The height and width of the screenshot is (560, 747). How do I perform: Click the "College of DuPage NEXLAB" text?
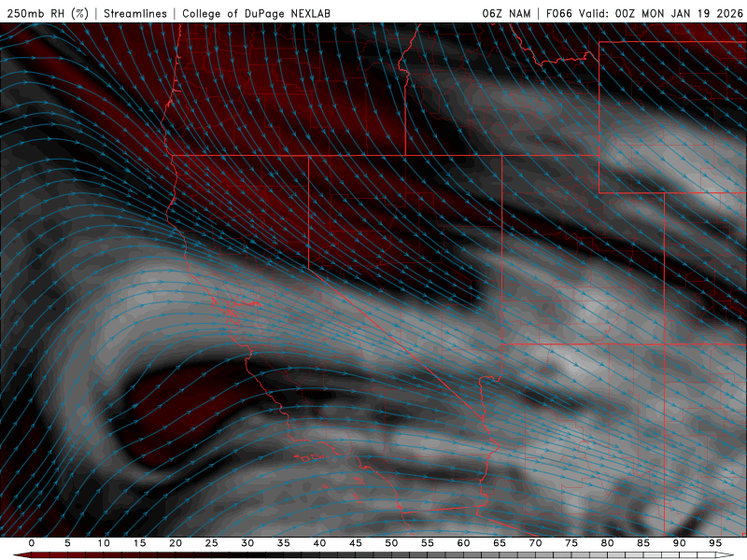click(256, 13)
